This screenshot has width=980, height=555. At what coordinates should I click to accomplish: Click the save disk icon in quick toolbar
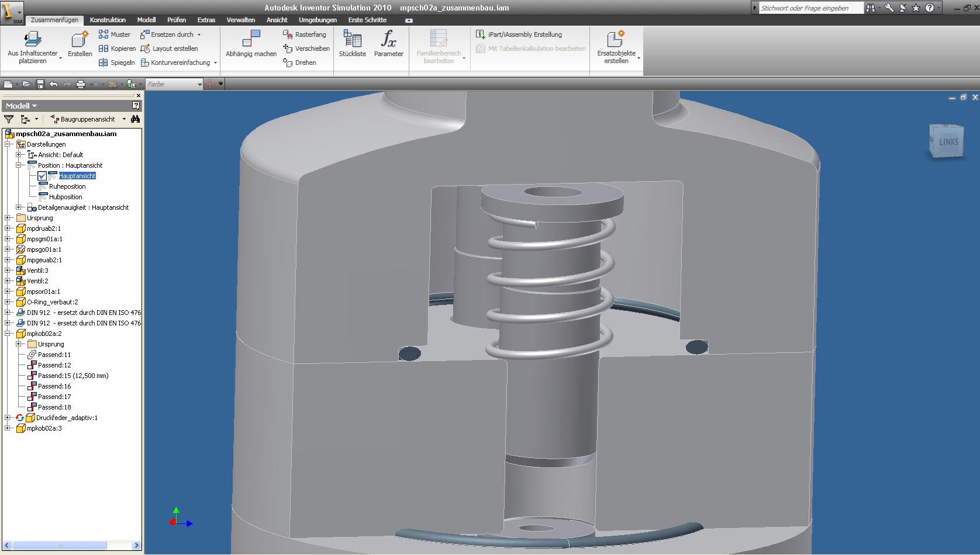(40, 84)
